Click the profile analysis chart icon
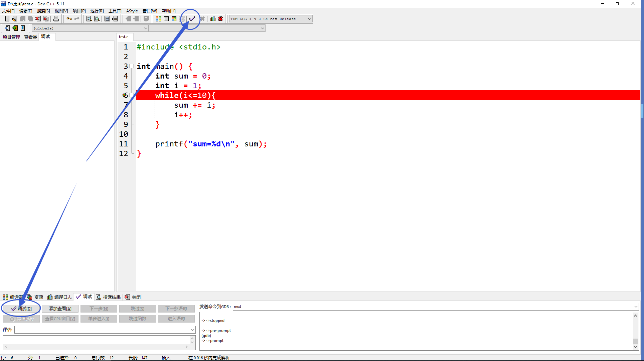Screen dimensions: 644x361 click(x=213, y=19)
